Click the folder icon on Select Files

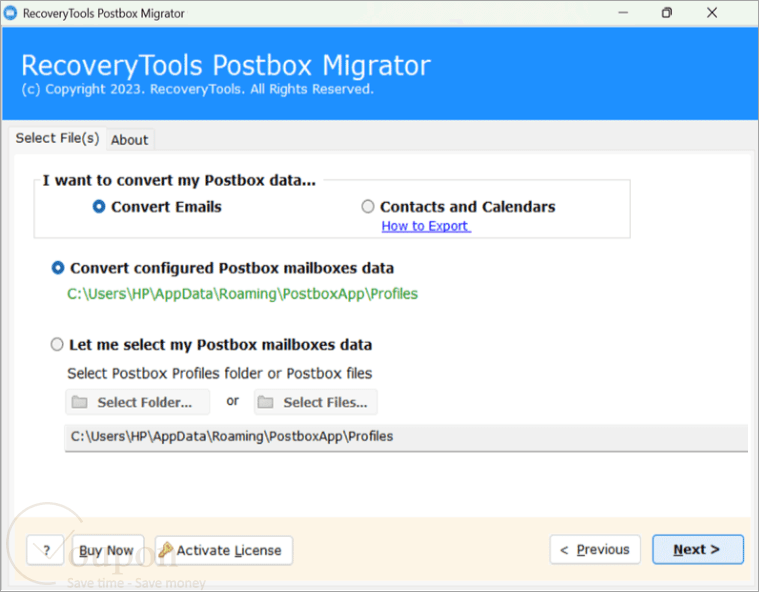coord(265,402)
